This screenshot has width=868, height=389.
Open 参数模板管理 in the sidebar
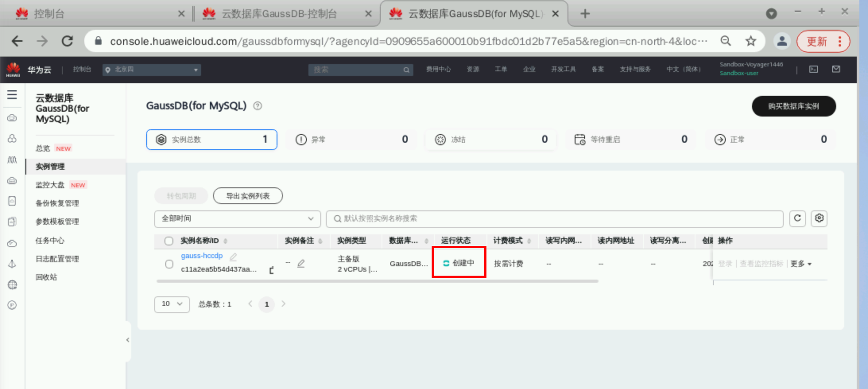pos(57,222)
